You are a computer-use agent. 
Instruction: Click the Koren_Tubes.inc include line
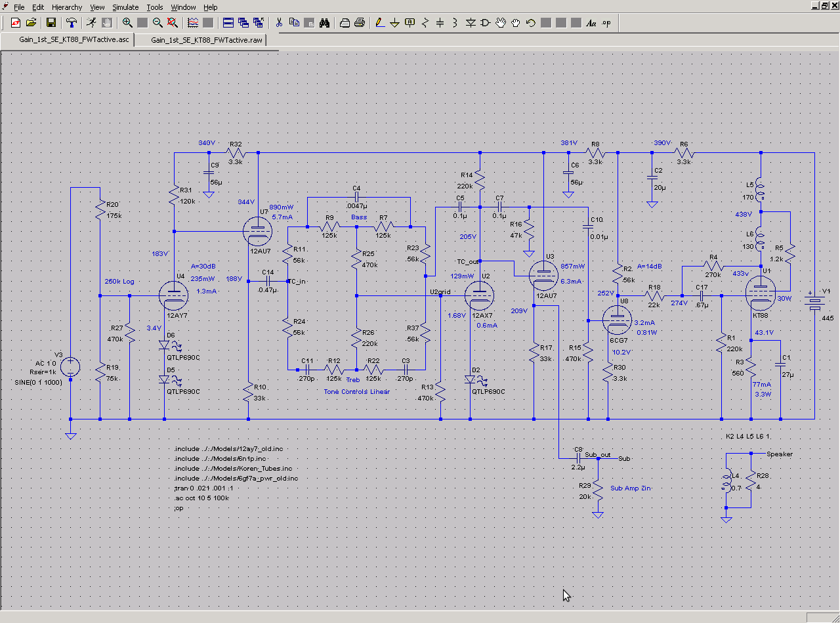point(232,469)
